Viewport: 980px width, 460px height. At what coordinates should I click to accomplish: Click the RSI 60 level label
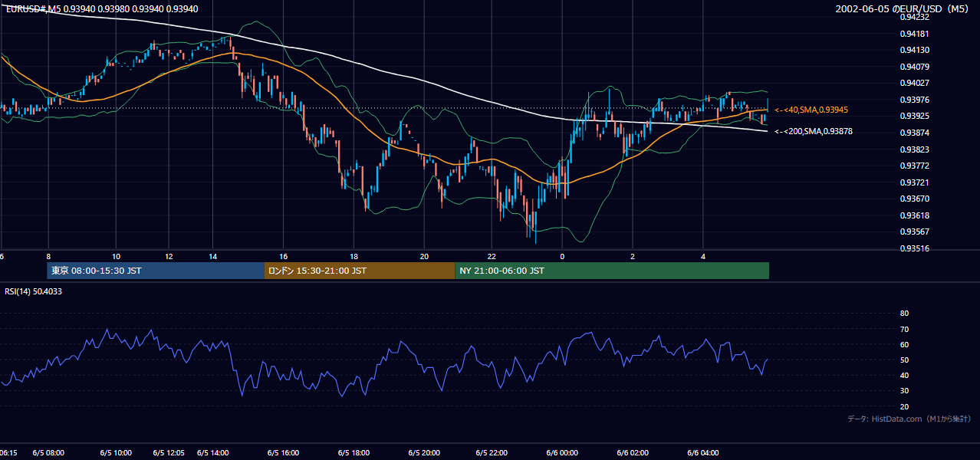904,344
